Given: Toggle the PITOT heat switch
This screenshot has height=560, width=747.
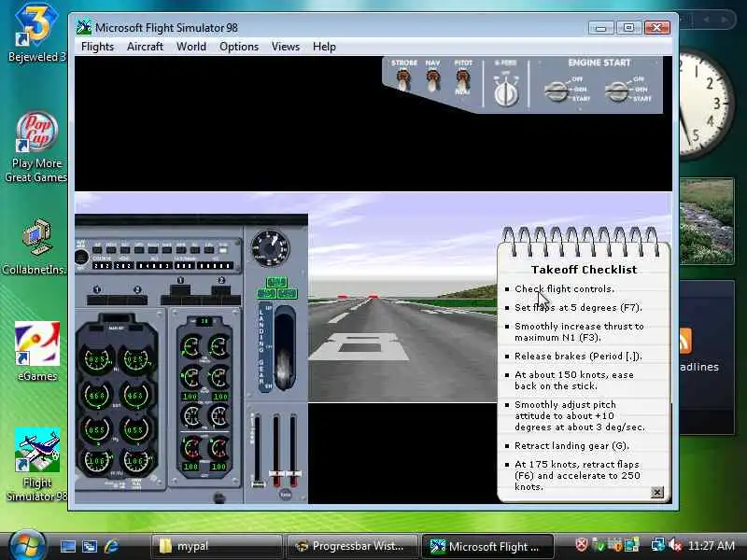Looking at the screenshot, I should (462, 79).
